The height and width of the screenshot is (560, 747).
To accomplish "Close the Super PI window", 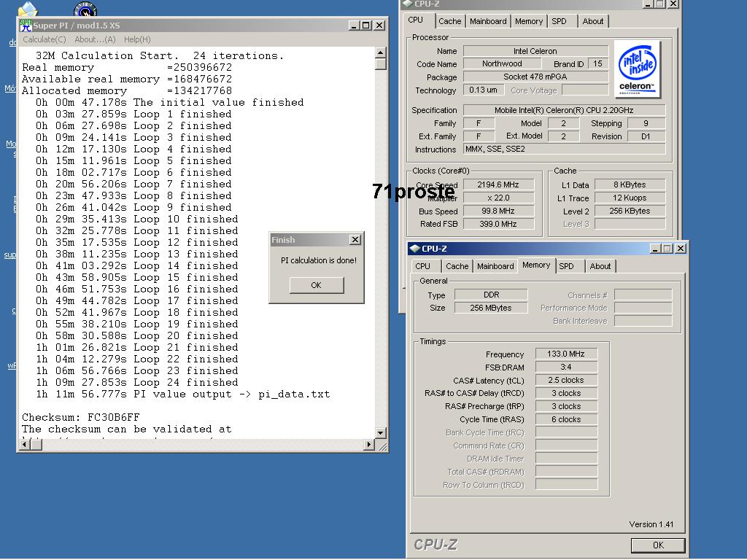I will pyautogui.click(x=379, y=26).
